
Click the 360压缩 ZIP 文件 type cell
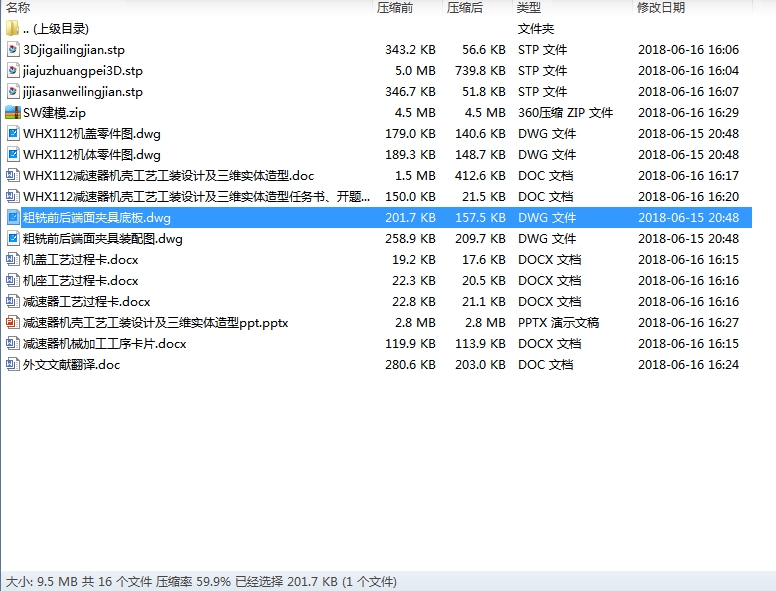tap(565, 113)
